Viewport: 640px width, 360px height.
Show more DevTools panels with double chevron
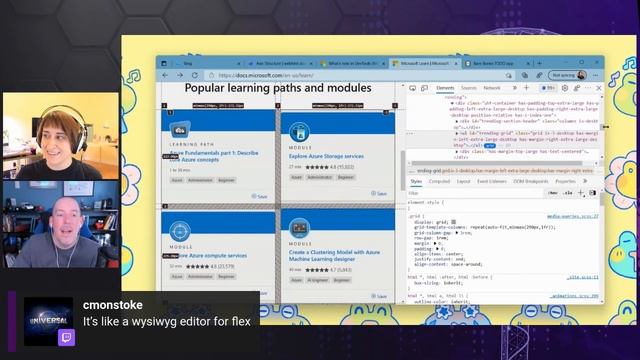tap(515, 88)
